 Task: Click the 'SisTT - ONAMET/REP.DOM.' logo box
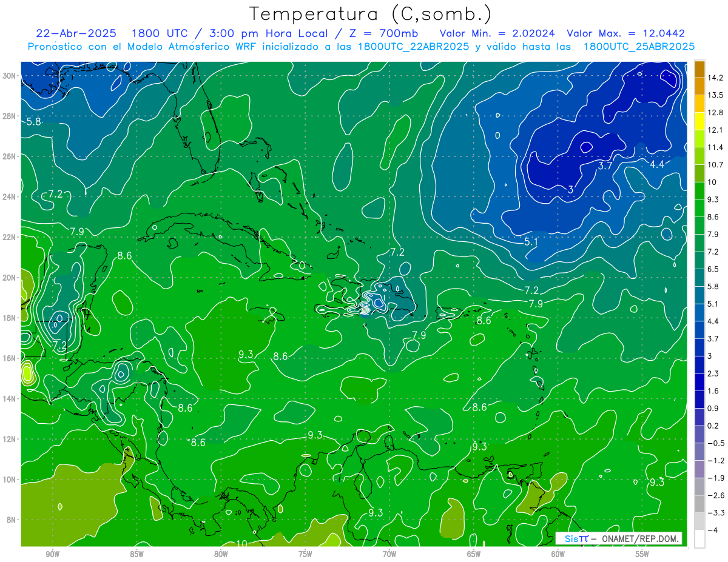click(x=618, y=538)
